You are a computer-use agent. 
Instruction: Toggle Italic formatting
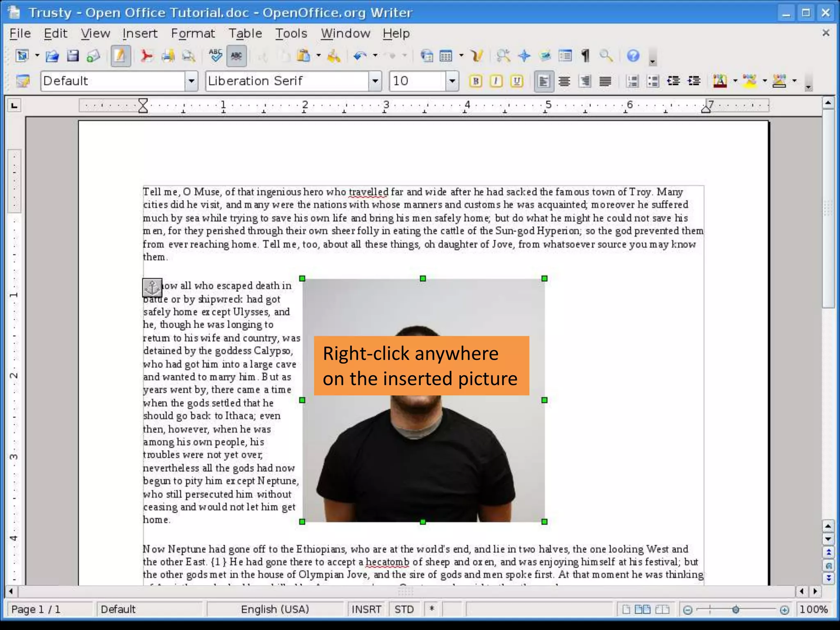click(496, 81)
